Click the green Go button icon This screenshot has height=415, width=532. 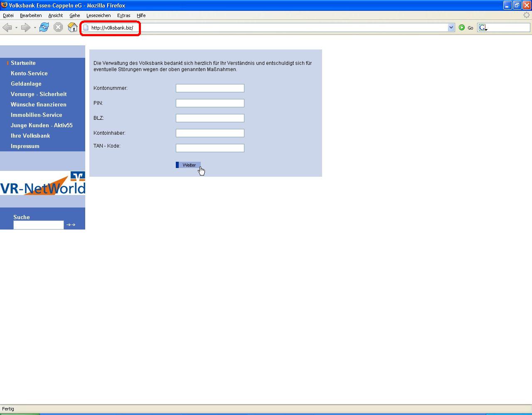(462, 27)
